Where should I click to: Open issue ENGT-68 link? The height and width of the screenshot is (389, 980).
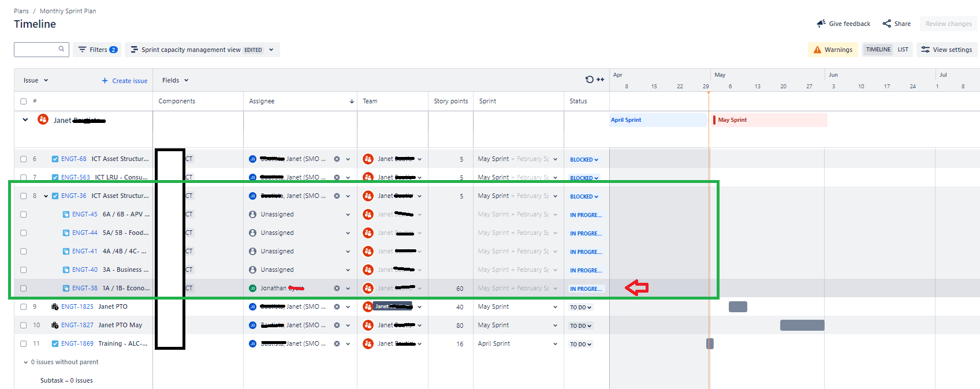73,159
